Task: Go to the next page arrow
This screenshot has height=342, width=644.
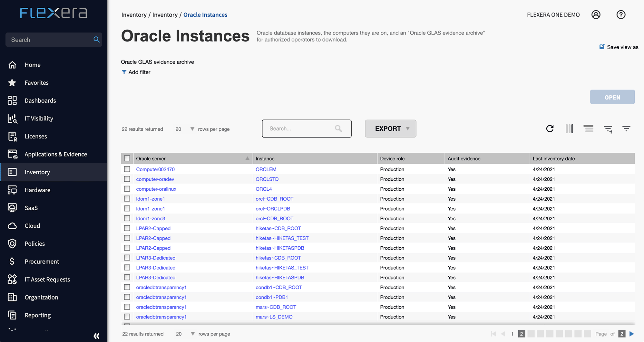Action: click(632, 334)
